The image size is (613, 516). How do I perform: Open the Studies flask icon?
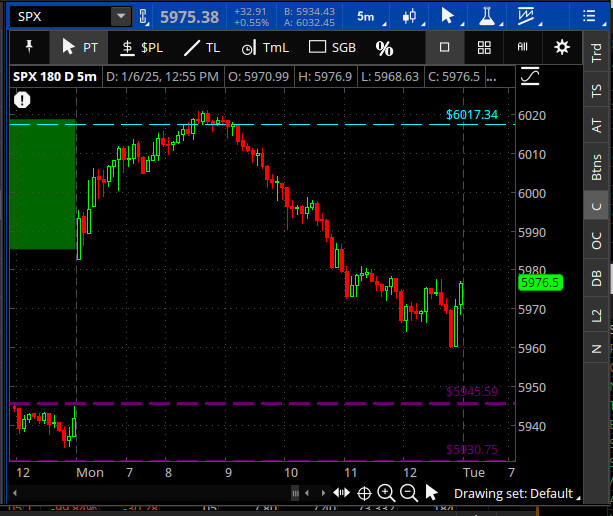(487, 16)
